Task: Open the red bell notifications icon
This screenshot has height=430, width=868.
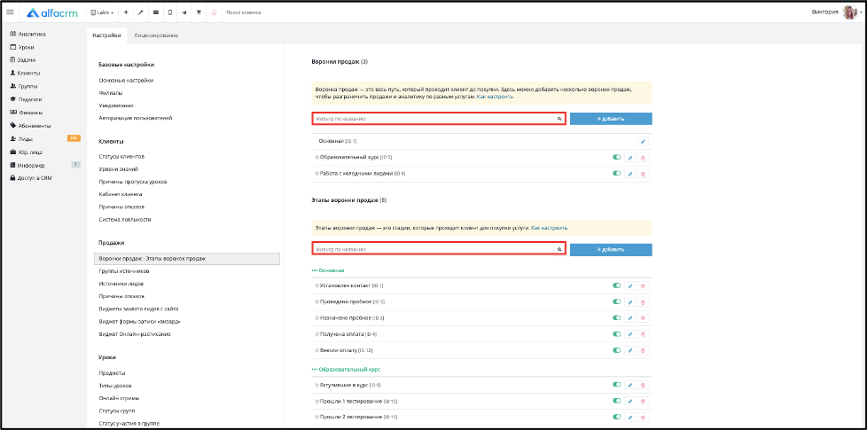Action: (x=214, y=12)
